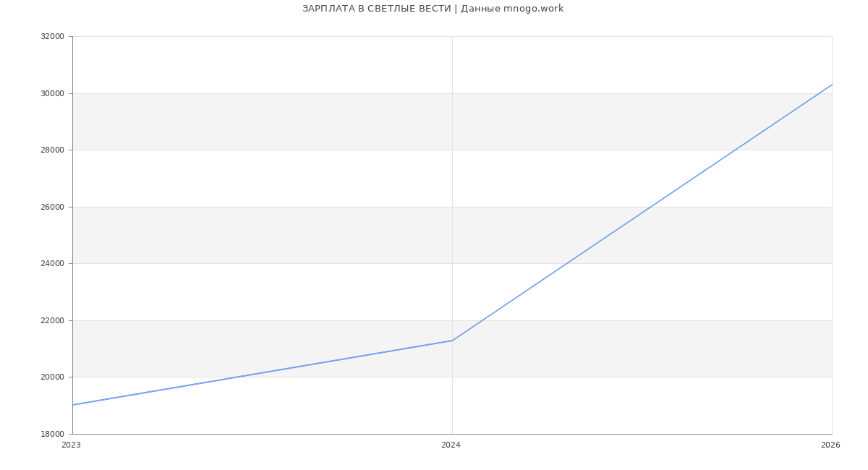
Task: Click the 2023 x-axis label
Action: (x=72, y=445)
